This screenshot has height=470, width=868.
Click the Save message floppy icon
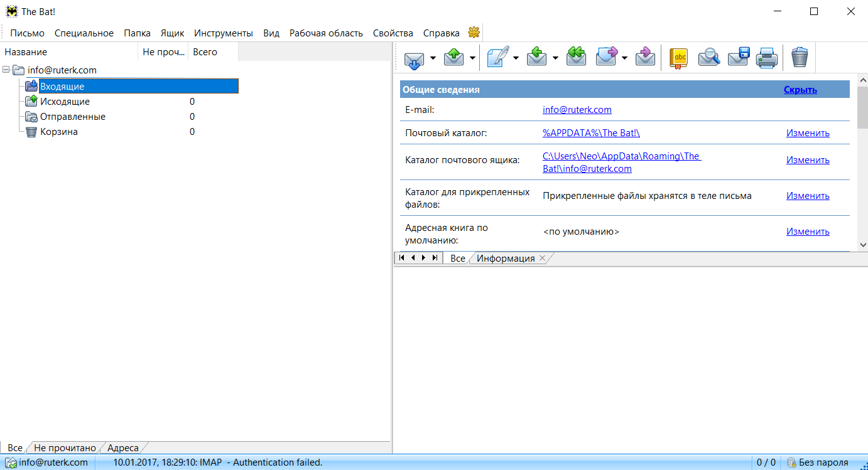pos(739,58)
